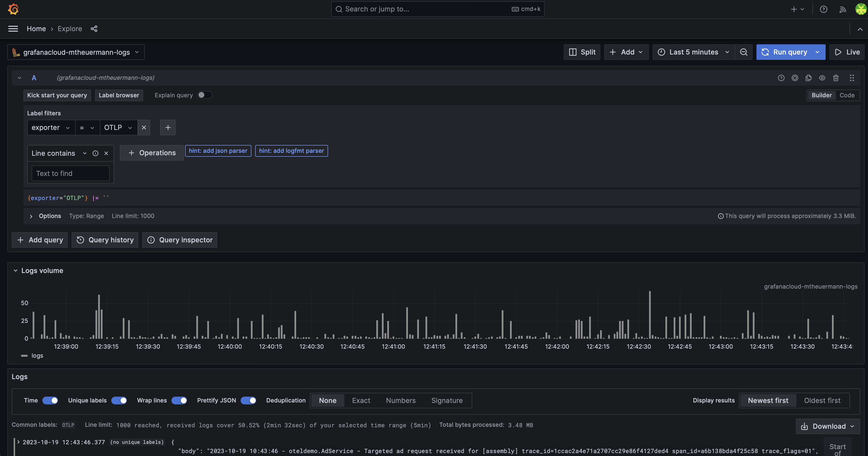Collapse query A row chevron
Viewport: 868px width, 456px height.
pyautogui.click(x=19, y=78)
